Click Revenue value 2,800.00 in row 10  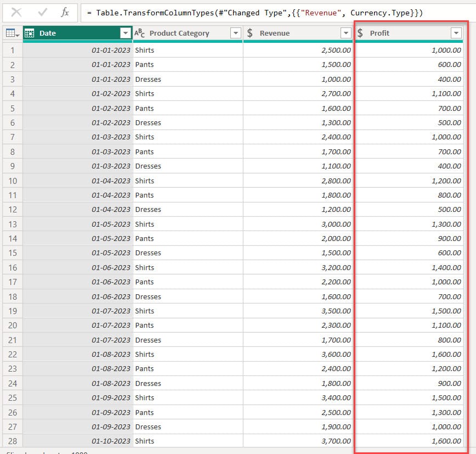pos(336,181)
